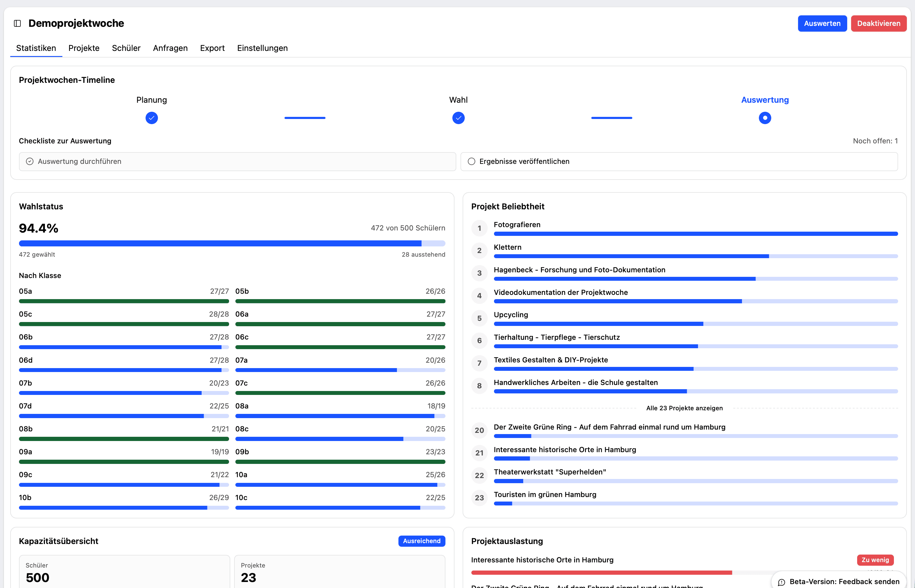Image resolution: width=915 pixels, height=588 pixels.
Task: Click the Planung timeline step label
Action: pos(152,100)
